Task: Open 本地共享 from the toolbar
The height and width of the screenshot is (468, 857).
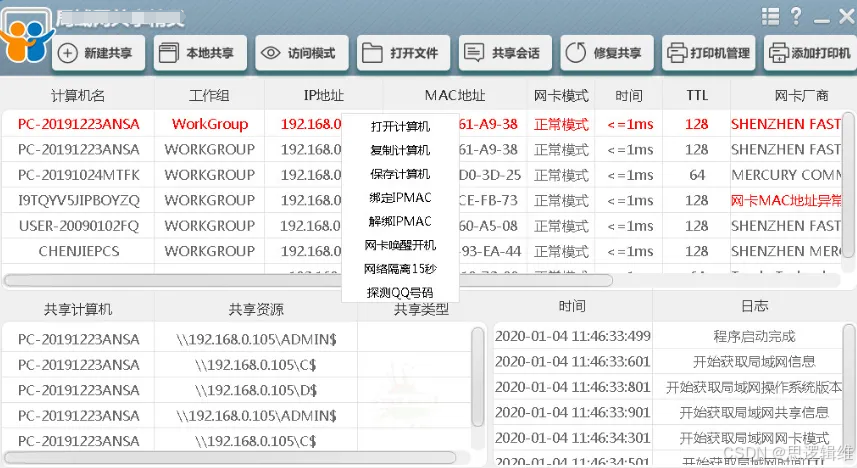Action: click(200, 53)
